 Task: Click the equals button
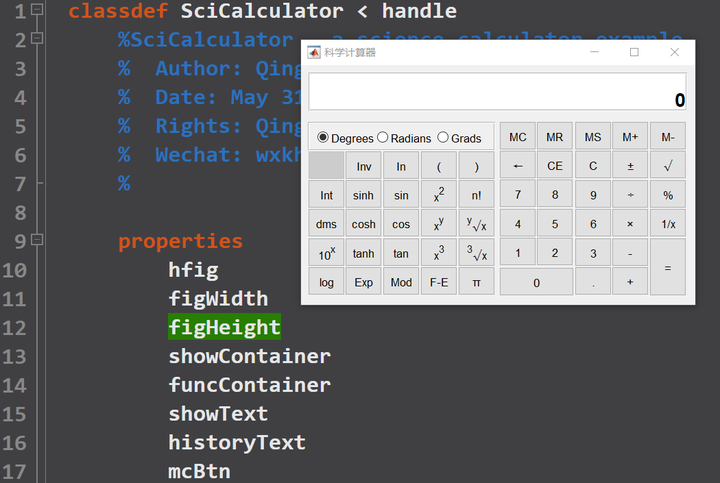(x=668, y=268)
